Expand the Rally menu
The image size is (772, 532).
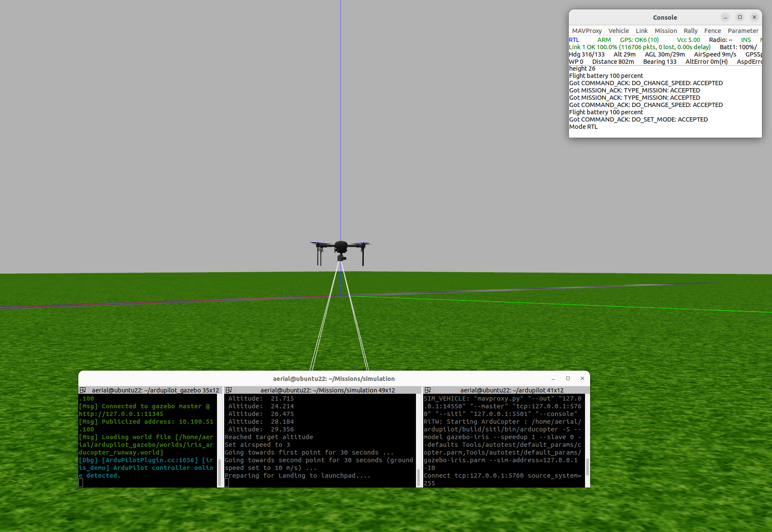pos(690,31)
